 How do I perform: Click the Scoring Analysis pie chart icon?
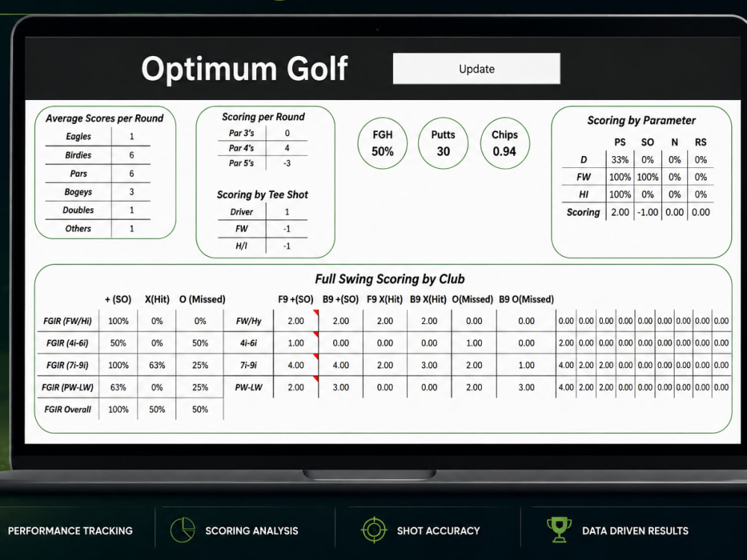tap(183, 530)
